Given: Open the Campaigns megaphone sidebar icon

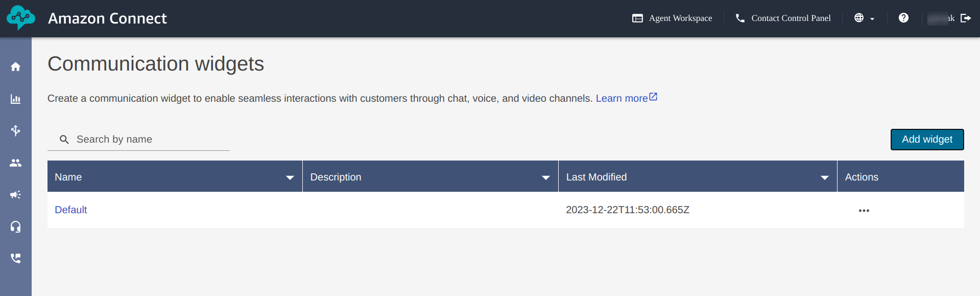Looking at the screenshot, I should tap(16, 195).
